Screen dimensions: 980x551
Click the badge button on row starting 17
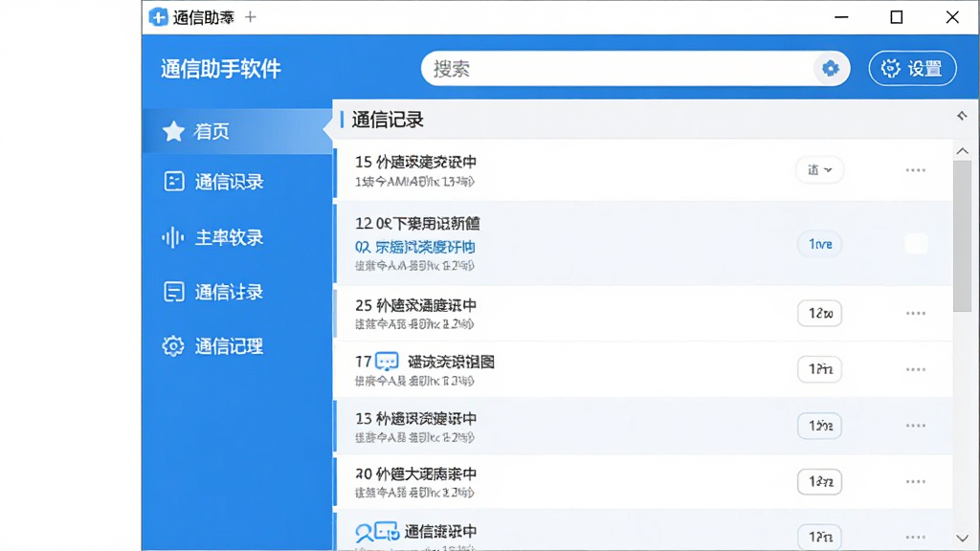819,369
